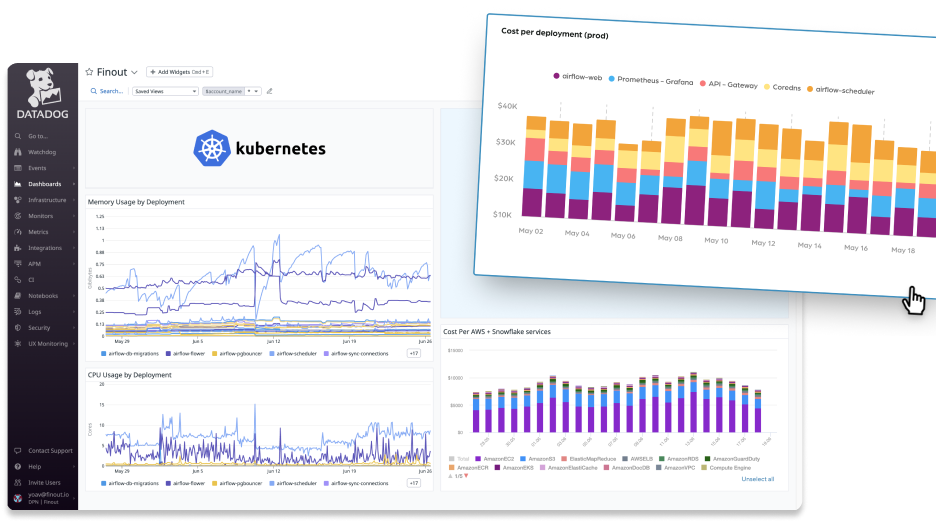Toggle airflow-sync-connections in CPU Usage legend

356,483
